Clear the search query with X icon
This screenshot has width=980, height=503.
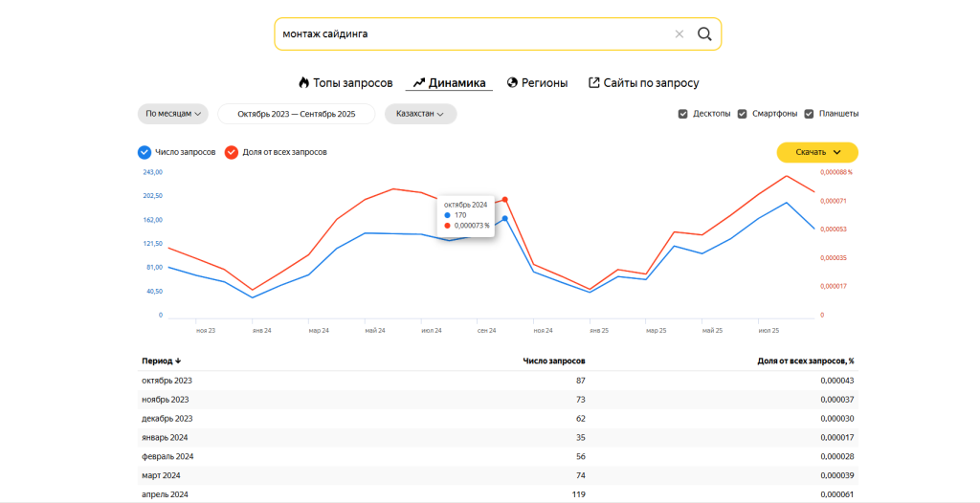click(679, 34)
